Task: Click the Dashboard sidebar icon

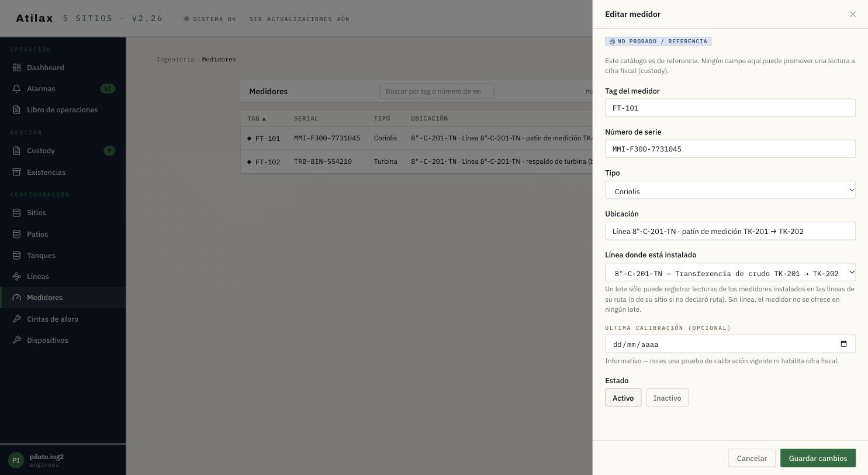Action: (17, 68)
